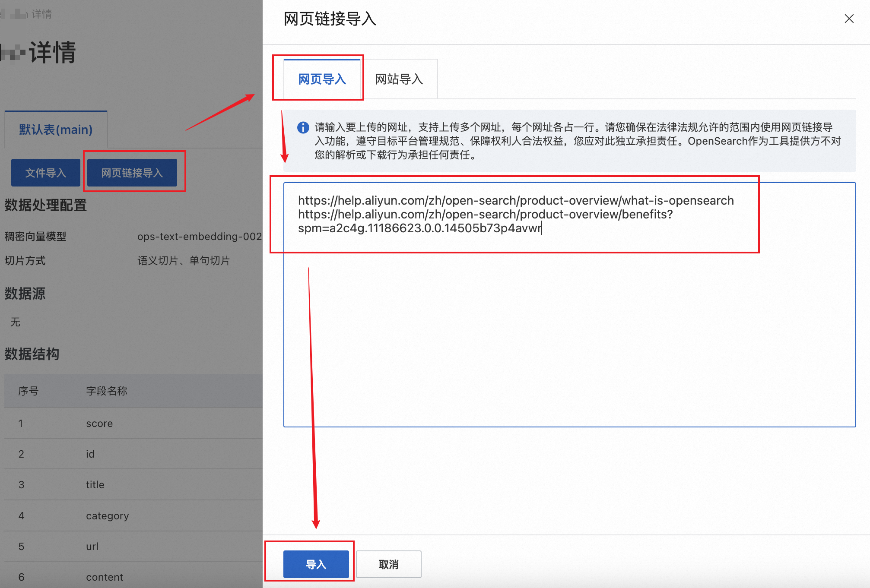The image size is (870, 588).
Task: Click the 稠密向量模型 label
Action: click(x=35, y=237)
